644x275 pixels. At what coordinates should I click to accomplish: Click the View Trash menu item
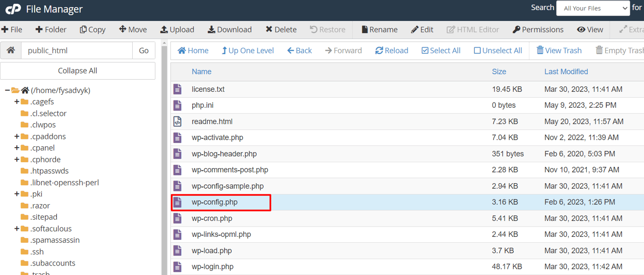point(559,50)
